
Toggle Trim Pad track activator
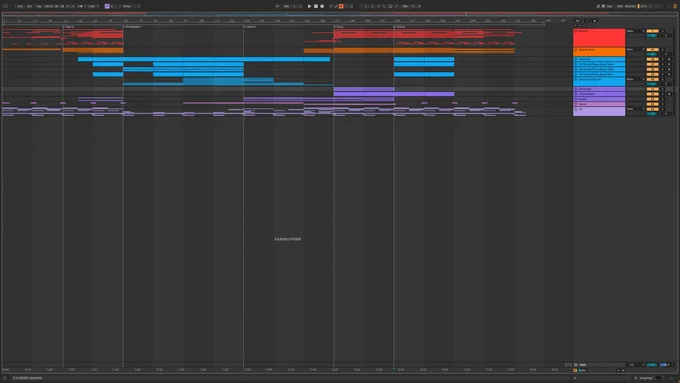653,89
